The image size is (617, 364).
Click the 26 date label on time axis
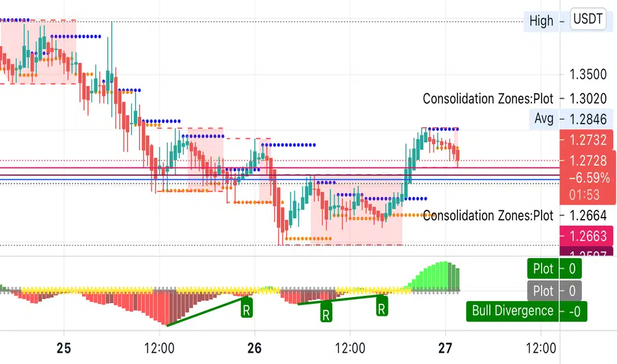point(255,348)
